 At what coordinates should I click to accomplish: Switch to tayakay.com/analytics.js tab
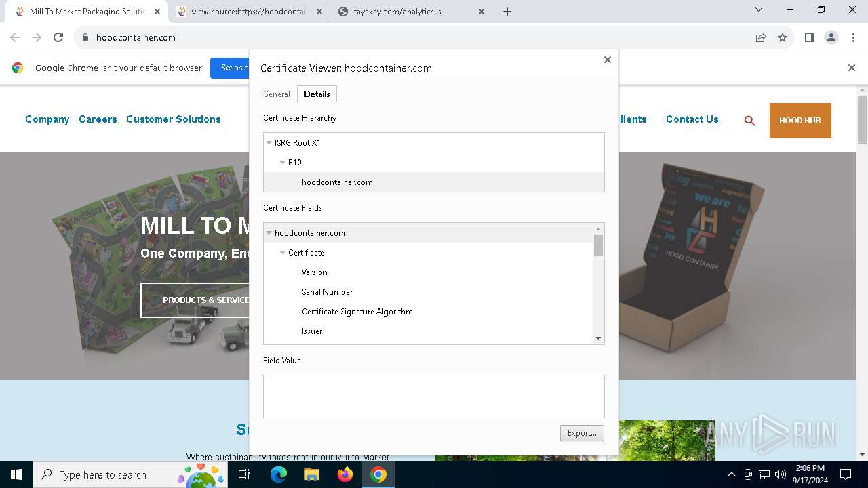[x=412, y=12]
